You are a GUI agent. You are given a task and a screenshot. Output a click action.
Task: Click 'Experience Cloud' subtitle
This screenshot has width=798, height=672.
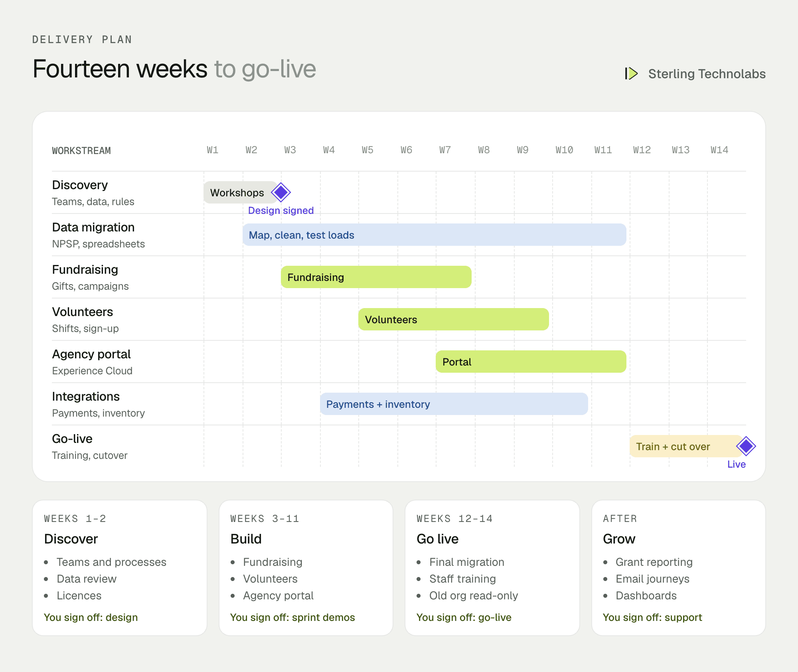pyautogui.click(x=92, y=371)
